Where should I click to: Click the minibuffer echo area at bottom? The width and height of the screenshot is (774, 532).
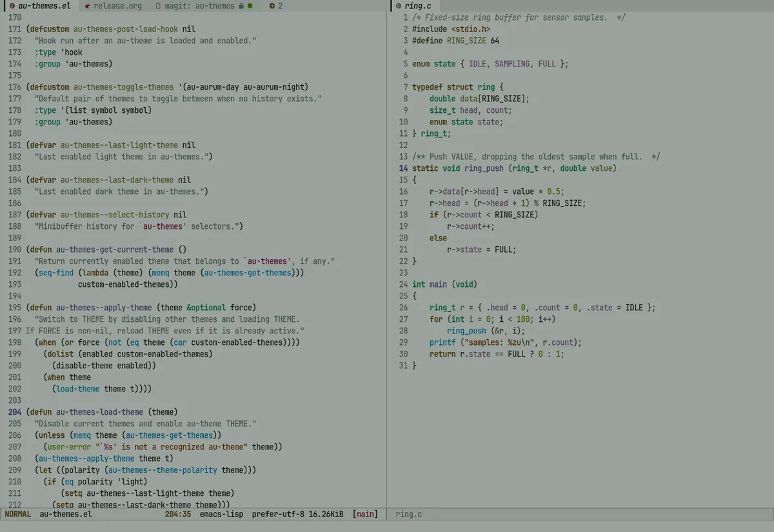[x=387, y=526]
